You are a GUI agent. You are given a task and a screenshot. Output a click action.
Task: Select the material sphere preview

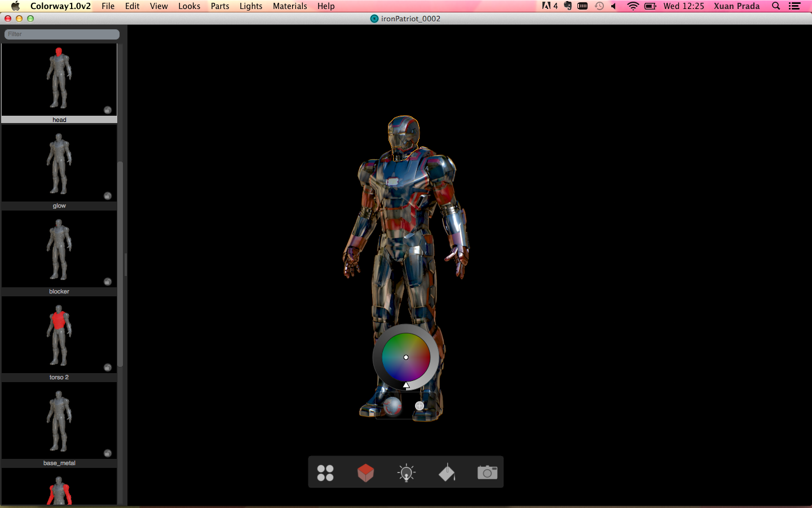[392, 406]
